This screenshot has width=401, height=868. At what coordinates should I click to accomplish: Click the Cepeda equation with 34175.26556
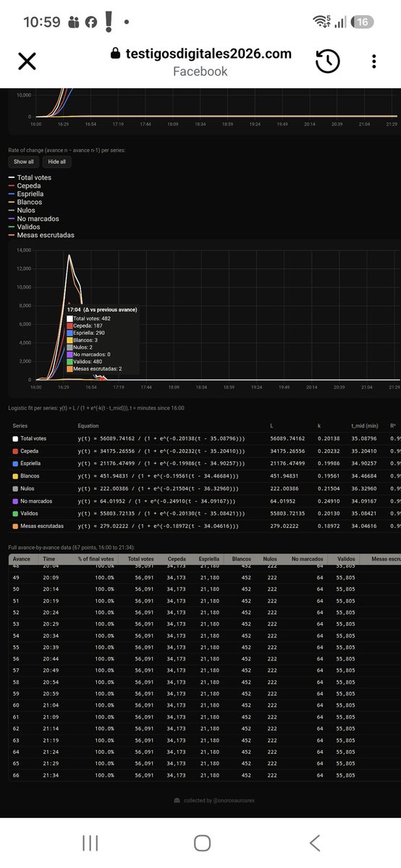point(161,451)
